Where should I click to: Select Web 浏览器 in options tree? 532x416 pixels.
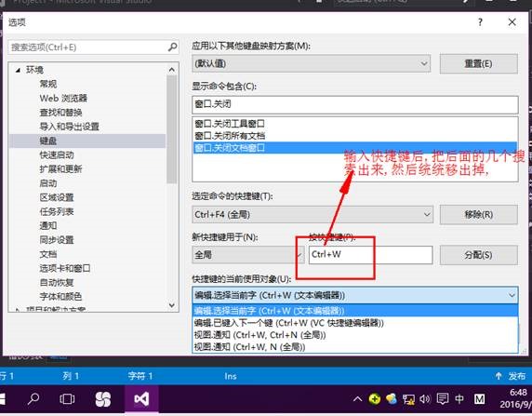click(63, 98)
